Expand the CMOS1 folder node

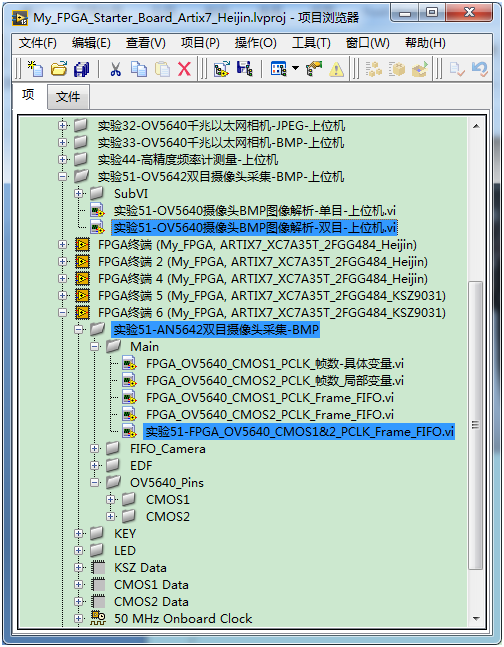[110, 499]
